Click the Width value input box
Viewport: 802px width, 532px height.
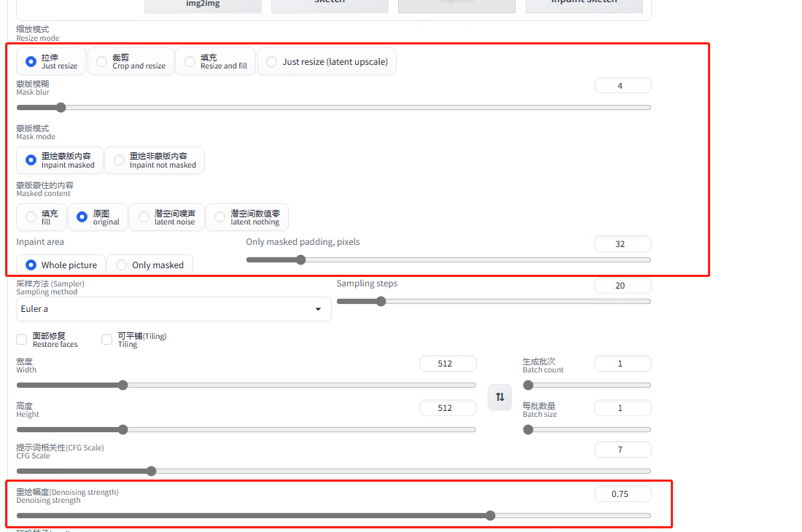point(447,364)
